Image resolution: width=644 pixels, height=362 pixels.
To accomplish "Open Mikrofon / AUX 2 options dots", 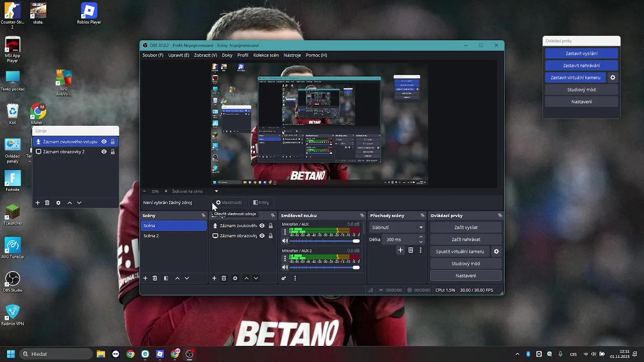I will pyautogui.click(x=285, y=258).
